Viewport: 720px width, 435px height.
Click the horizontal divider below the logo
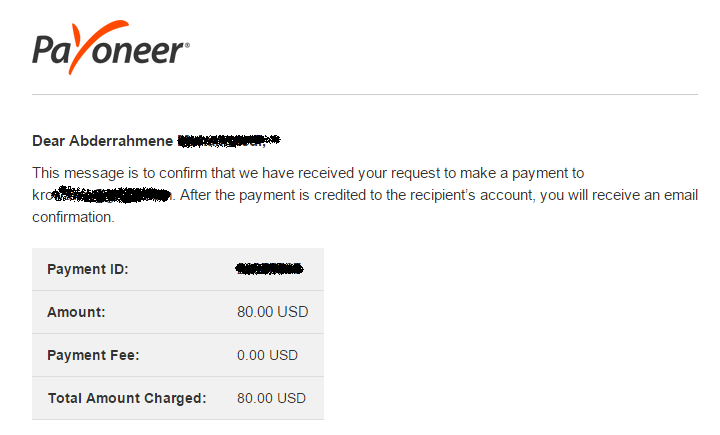(365, 95)
